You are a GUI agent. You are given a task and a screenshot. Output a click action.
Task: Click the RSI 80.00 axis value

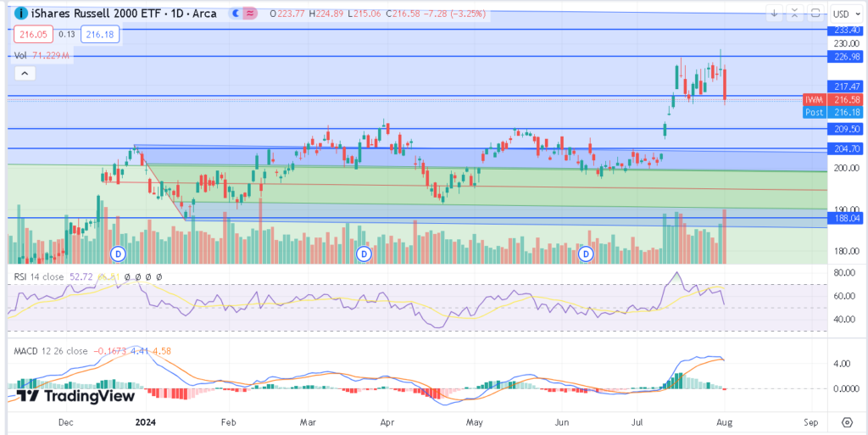pyautogui.click(x=845, y=273)
